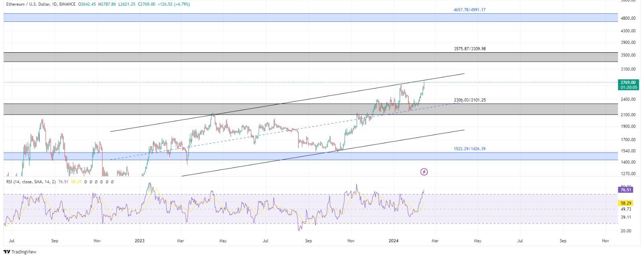Select the gray 3575.87/3309.98 zone rectangle
The width and height of the screenshot is (644, 258).
(x=310, y=57)
